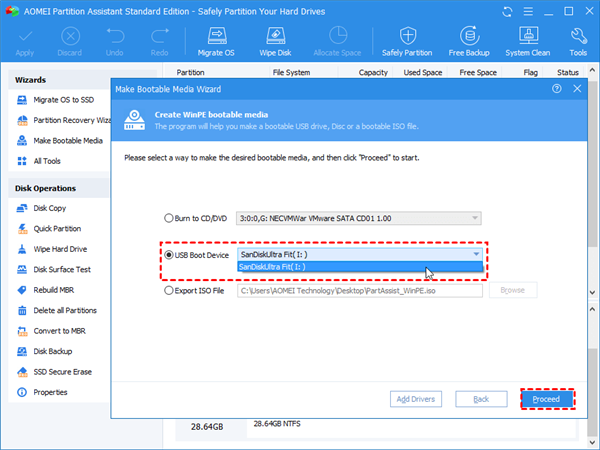
Task: Click the partition list vertical scrollbar
Action: [592, 181]
